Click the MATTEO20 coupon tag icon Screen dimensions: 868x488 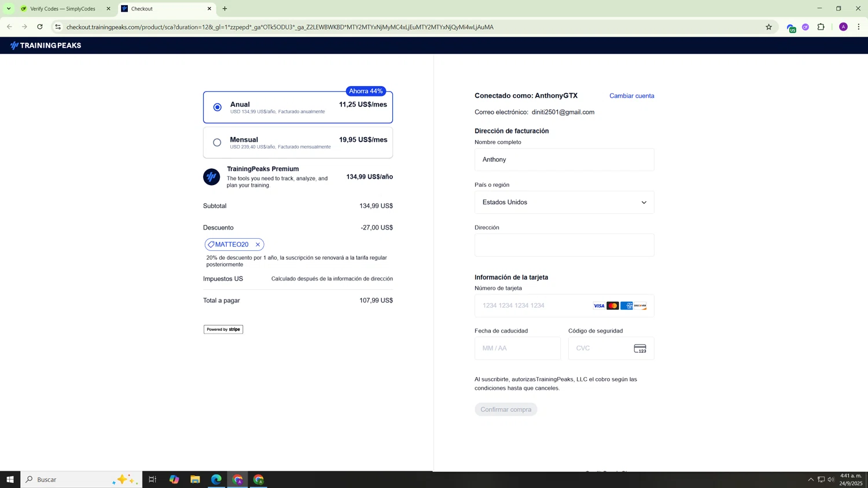(211, 245)
